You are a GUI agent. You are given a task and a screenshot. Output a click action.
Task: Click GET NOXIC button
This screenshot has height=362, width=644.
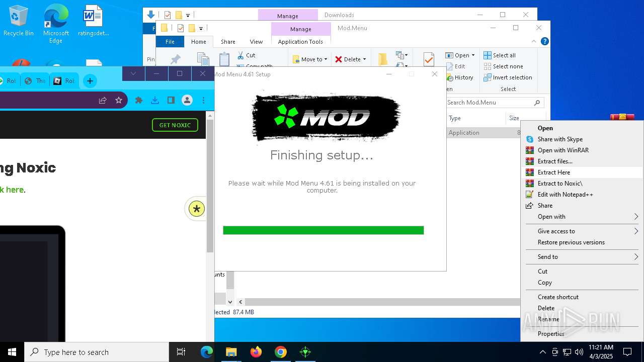tap(175, 125)
